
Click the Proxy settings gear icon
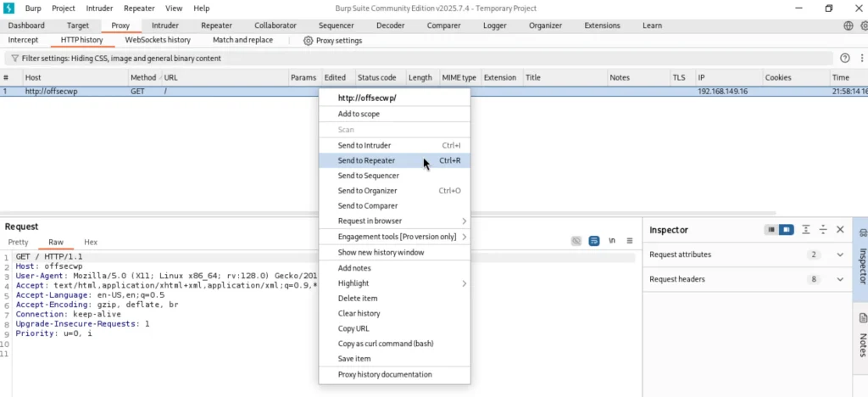309,41
